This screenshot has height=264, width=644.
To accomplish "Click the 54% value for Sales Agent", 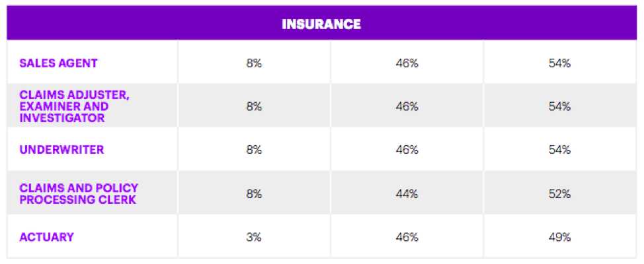I will tap(559, 63).
